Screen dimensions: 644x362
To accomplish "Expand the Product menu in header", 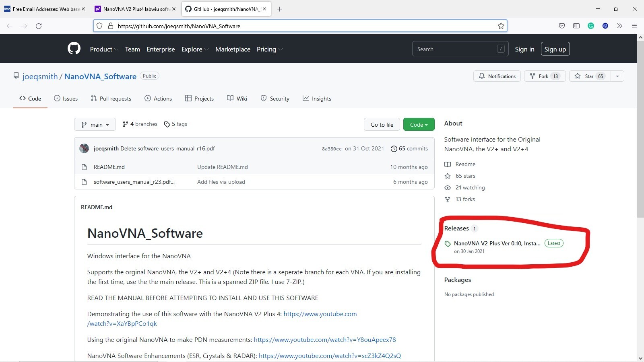I will pos(104,49).
